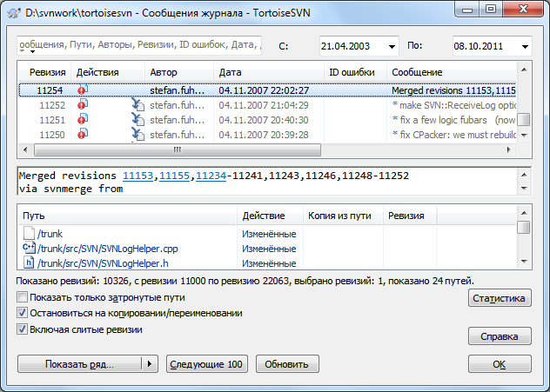
Task: Confirm with the 'OK' button
Action: pyautogui.click(x=500, y=364)
